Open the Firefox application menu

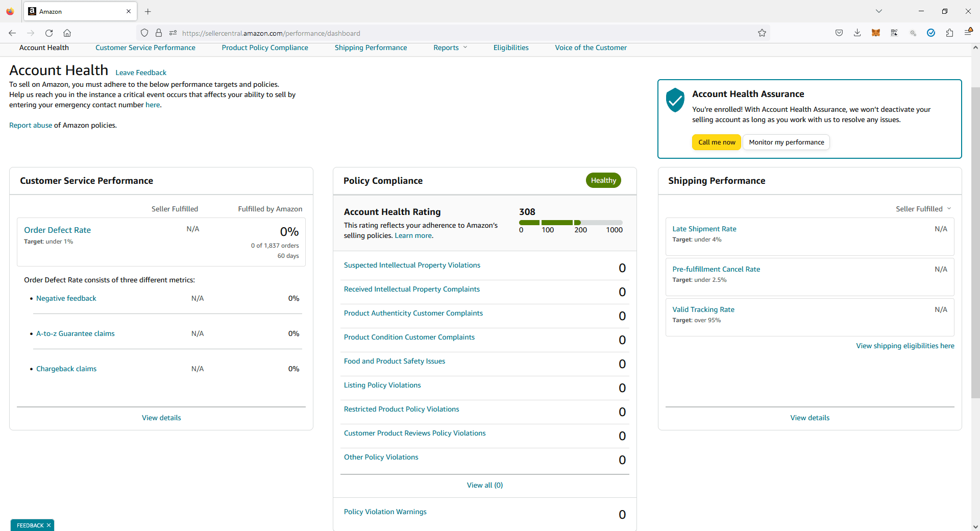968,32
